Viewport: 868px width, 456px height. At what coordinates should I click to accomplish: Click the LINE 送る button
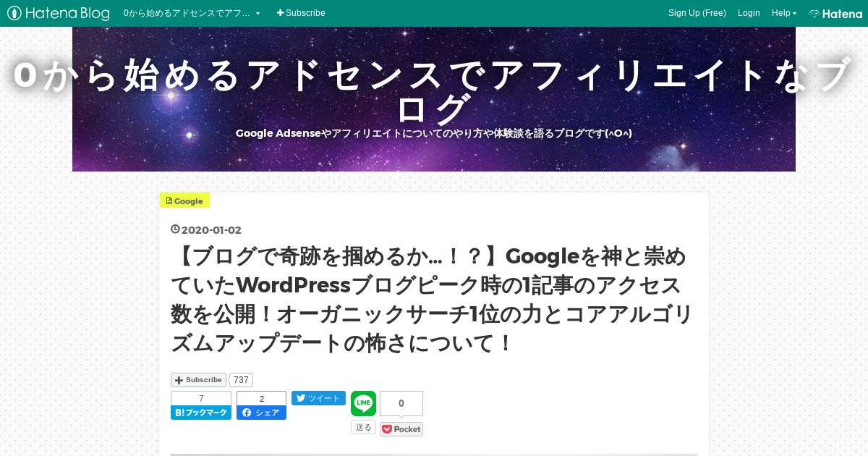(x=364, y=428)
